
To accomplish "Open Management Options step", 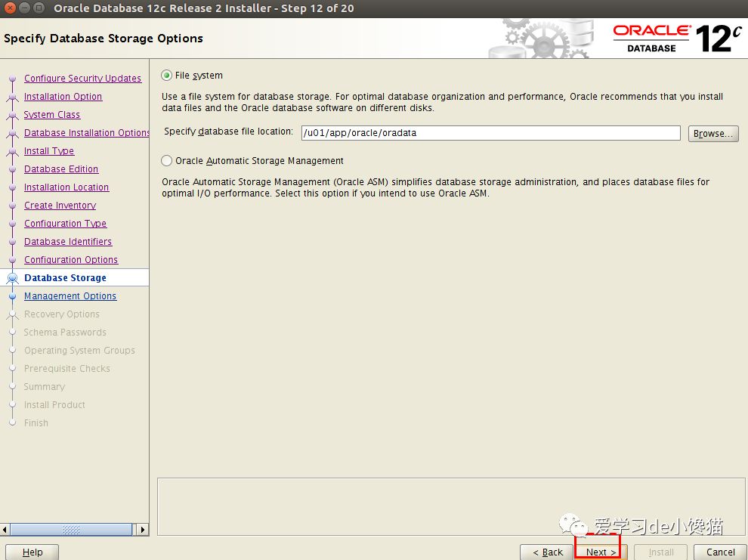I will pos(70,295).
